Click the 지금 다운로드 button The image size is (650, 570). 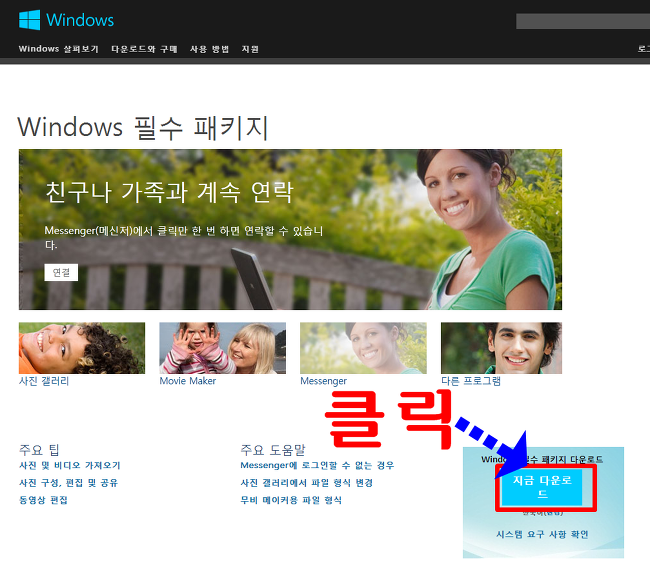pyautogui.click(x=542, y=487)
